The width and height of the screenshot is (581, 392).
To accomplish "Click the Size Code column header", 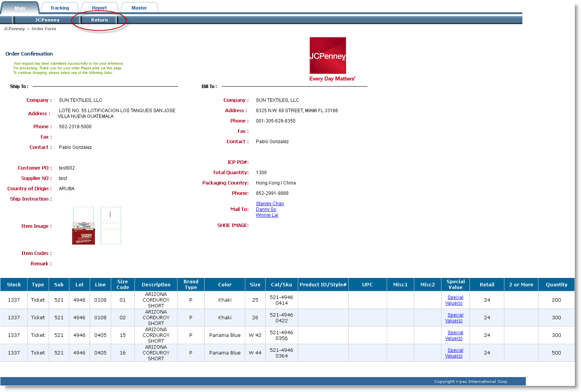I will click(x=123, y=284).
